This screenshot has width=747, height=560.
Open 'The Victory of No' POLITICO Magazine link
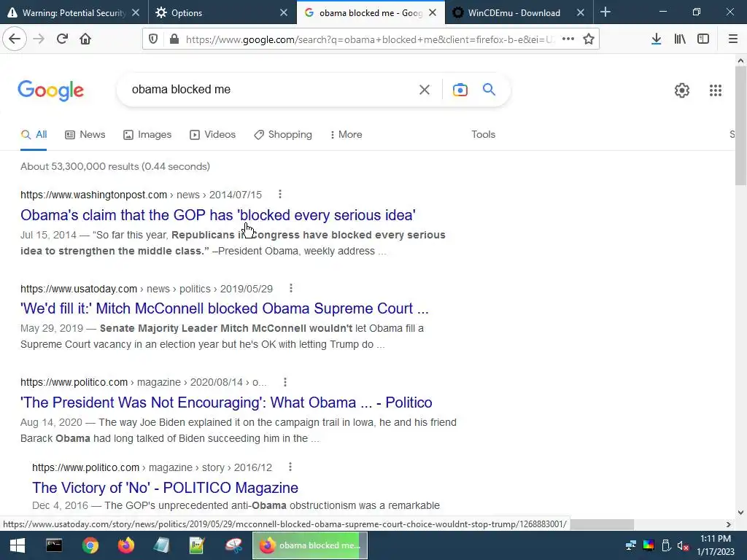point(165,488)
